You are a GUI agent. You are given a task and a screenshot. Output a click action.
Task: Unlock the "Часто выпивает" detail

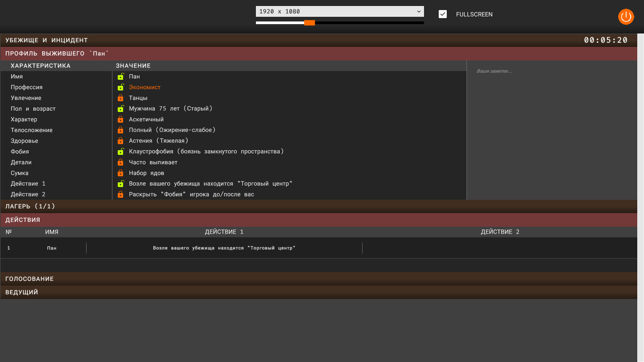point(120,162)
